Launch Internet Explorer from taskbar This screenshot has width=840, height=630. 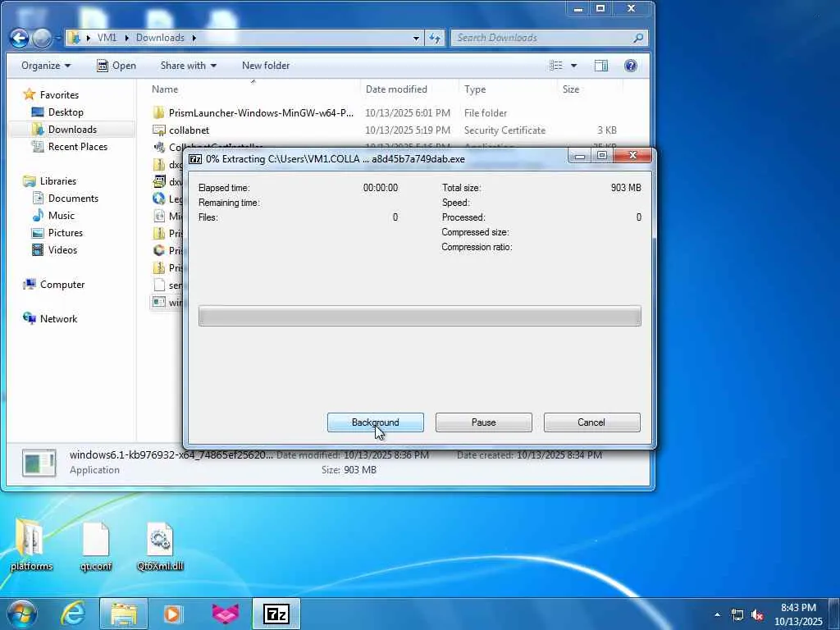pos(73,614)
